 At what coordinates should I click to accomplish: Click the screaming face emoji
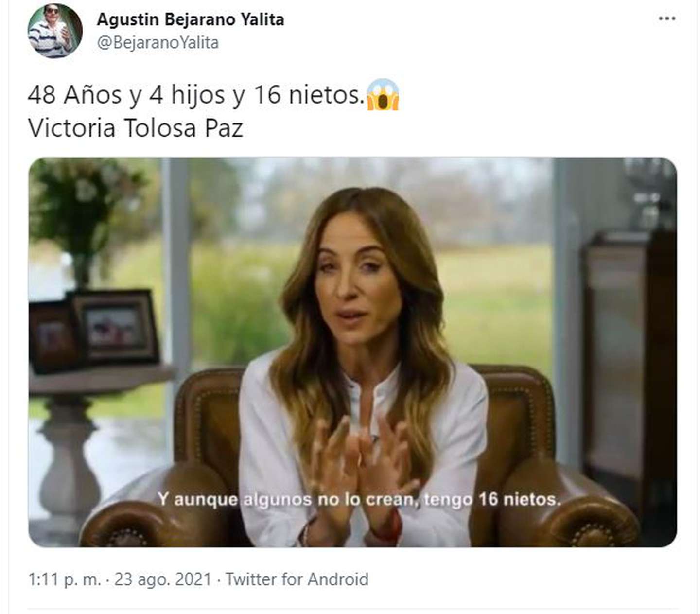(383, 94)
